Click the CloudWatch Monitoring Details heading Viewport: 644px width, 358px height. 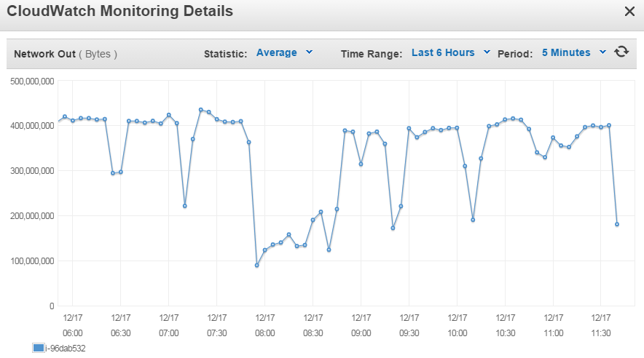click(x=120, y=11)
